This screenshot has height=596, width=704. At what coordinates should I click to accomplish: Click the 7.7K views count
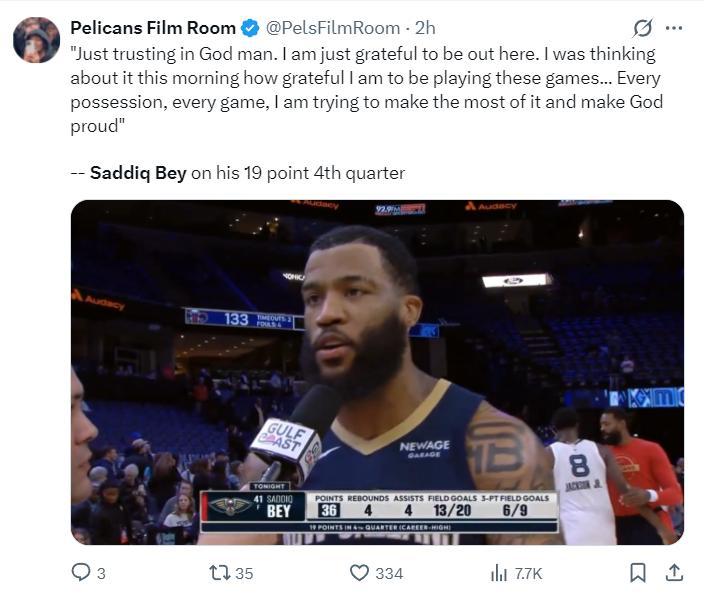point(528,573)
